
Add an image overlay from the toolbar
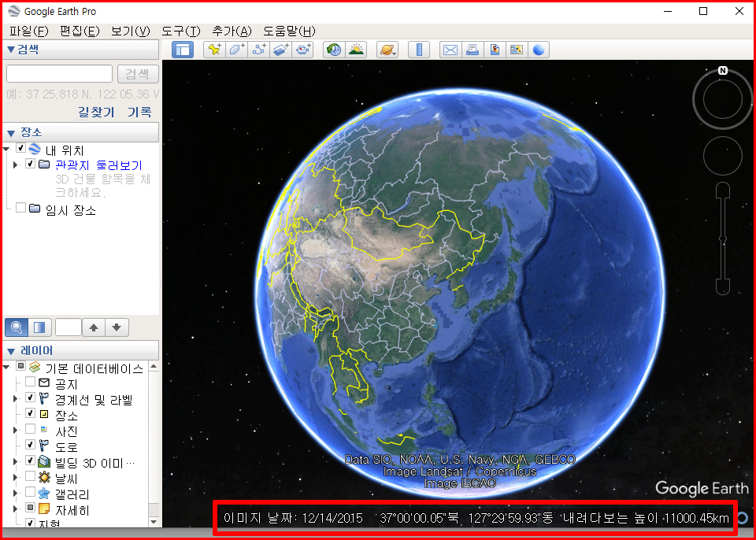281,50
